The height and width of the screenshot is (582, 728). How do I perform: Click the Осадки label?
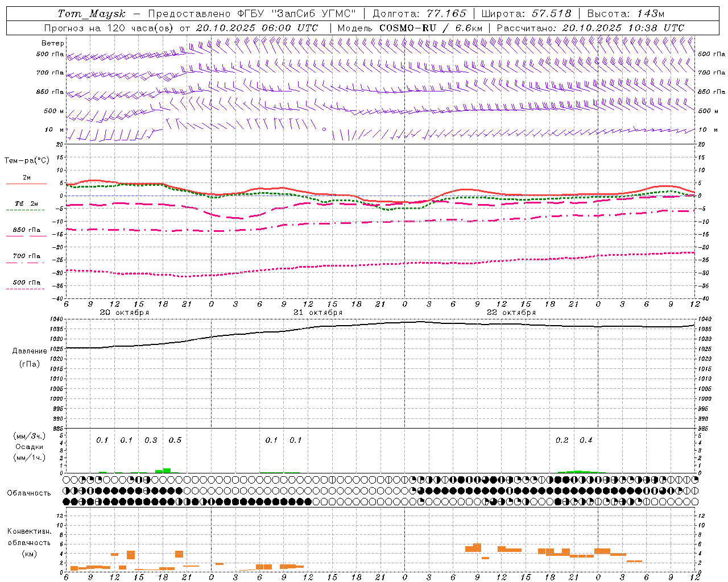(30, 447)
